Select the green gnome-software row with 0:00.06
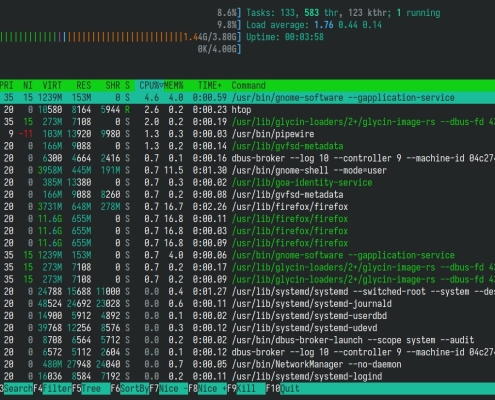495x400 pixels. pyautogui.click(x=247, y=255)
